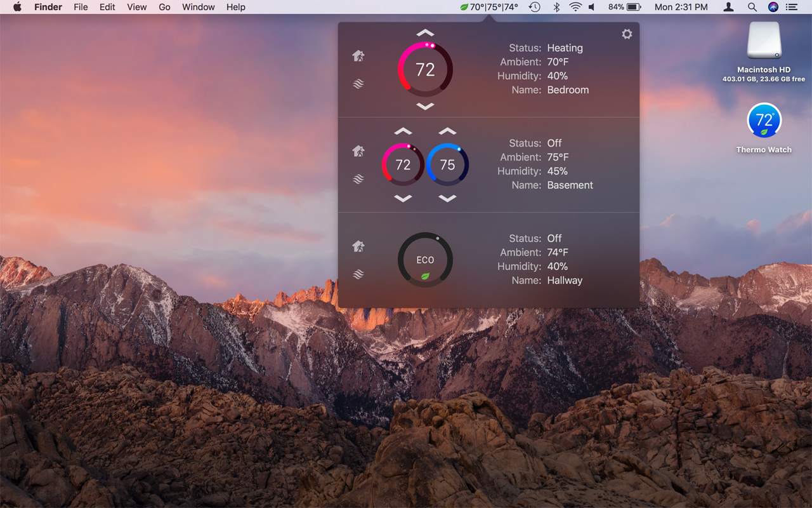This screenshot has width=812, height=508.
Task: Click Hallway ambient 74°F value
Action: pyautogui.click(x=558, y=252)
